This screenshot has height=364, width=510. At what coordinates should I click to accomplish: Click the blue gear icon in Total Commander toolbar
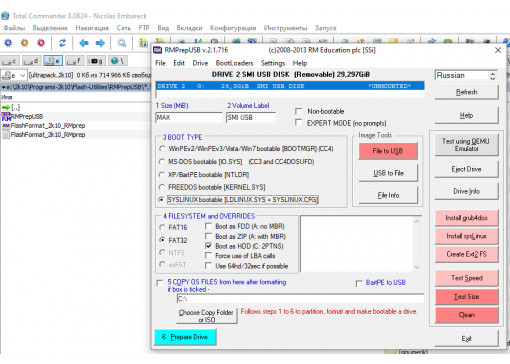tap(8, 43)
